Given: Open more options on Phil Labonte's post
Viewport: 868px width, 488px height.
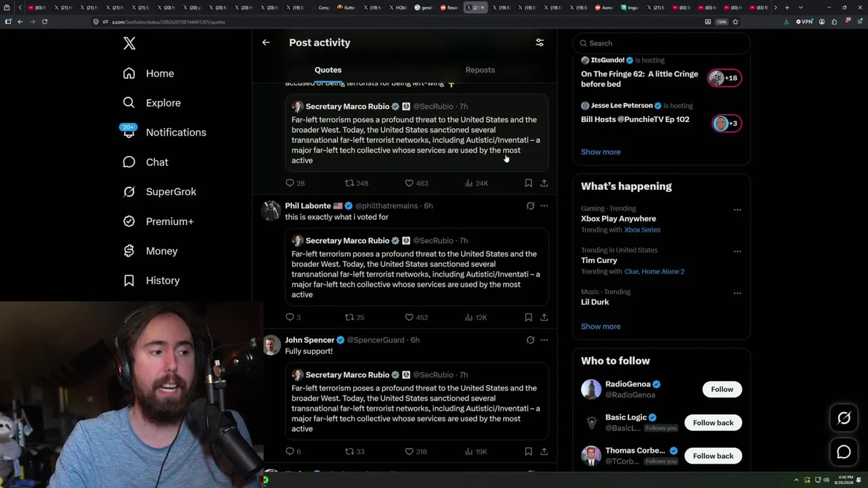Looking at the screenshot, I should pyautogui.click(x=544, y=206).
